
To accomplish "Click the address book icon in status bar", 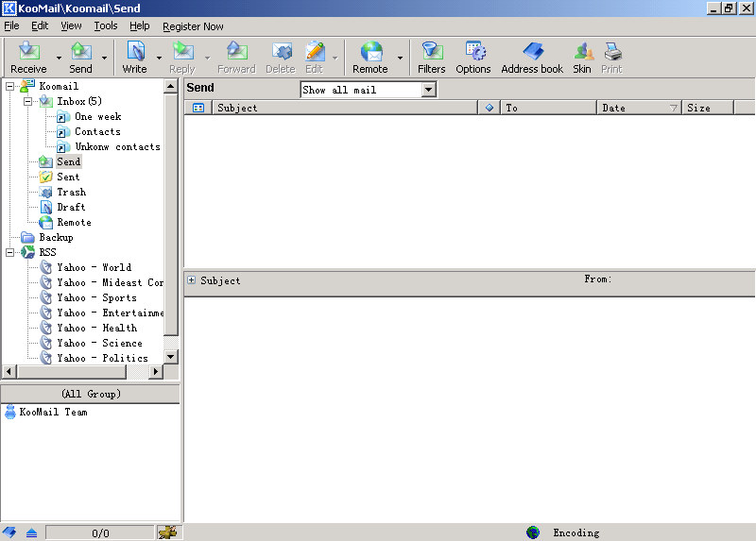I will pos(9,533).
